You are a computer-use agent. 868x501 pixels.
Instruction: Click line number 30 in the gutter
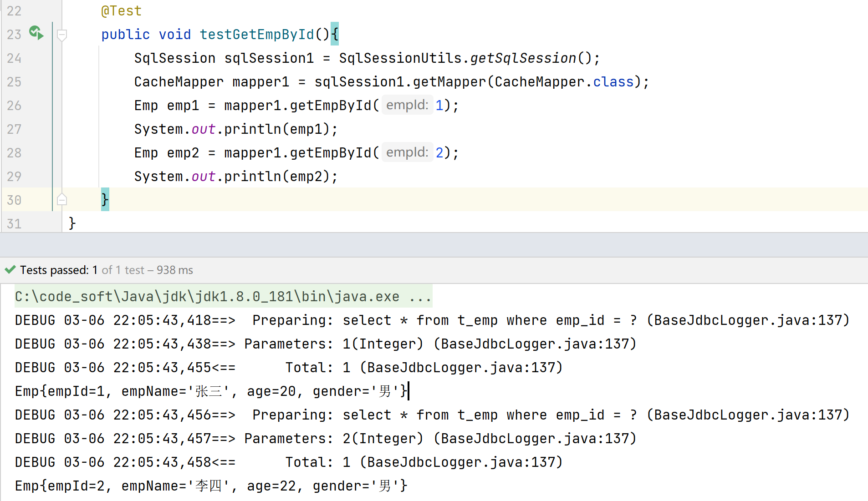point(14,200)
